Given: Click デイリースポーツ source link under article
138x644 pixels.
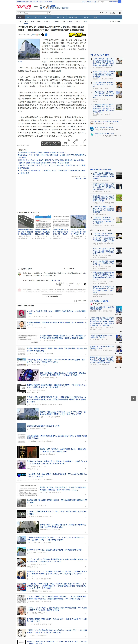Looking at the screenshot, I should (x=81, y=178).
